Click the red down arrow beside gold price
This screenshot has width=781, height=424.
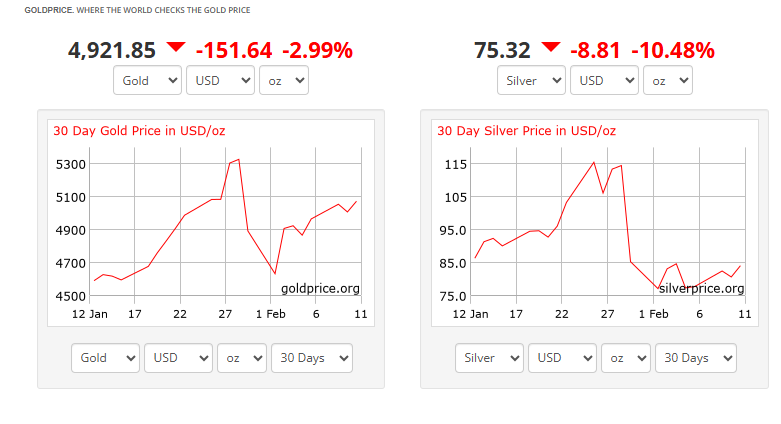tap(176, 47)
